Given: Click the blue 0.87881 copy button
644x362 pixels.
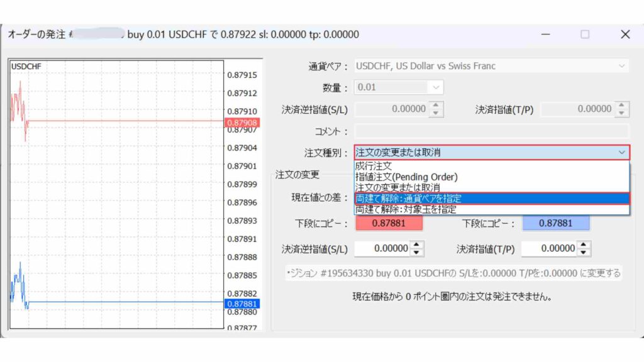Looking at the screenshot, I should 555,224.
